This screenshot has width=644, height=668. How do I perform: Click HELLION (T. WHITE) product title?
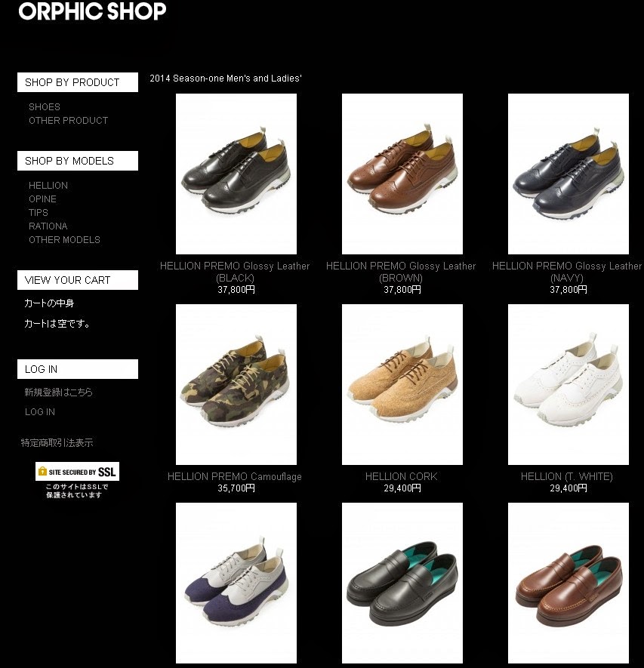[567, 476]
